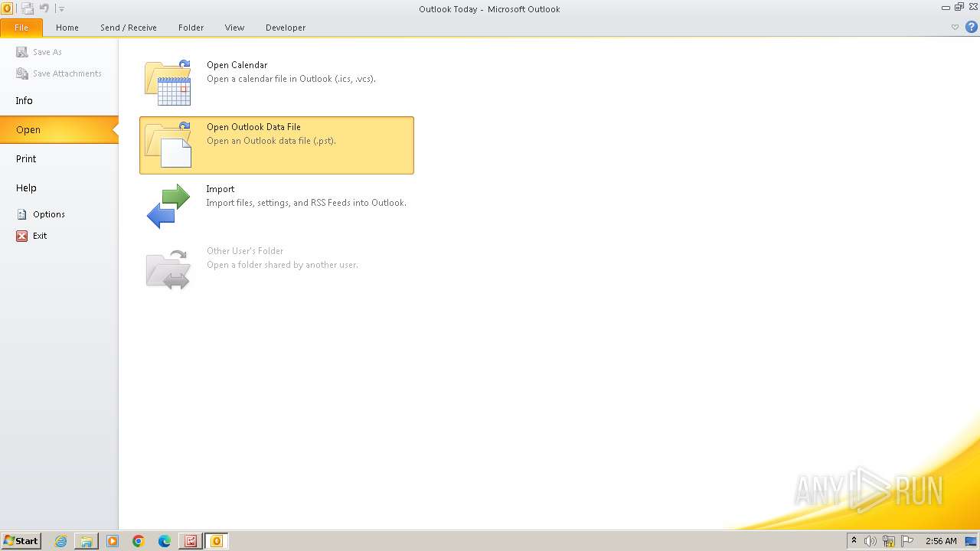The width and height of the screenshot is (980, 551).
Task: Click the network tray icon
Action: (889, 541)
